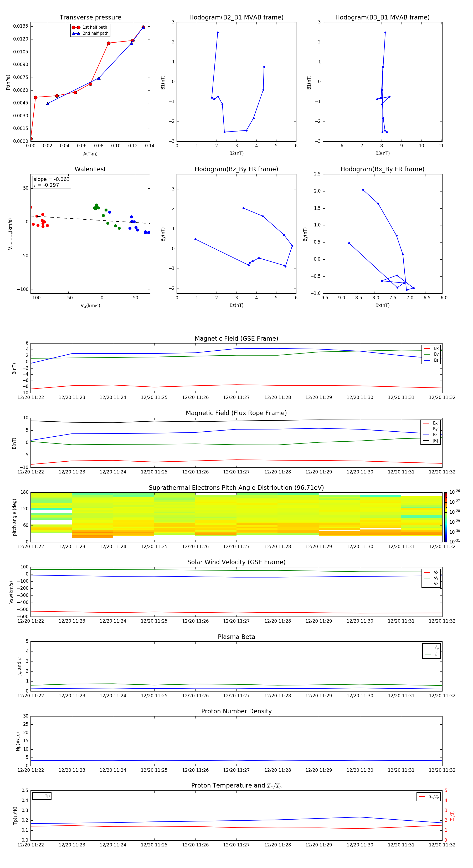Click the 'WalenTest' plot title
The width and height of the screenshot is (473, 868).
(90, 169)
